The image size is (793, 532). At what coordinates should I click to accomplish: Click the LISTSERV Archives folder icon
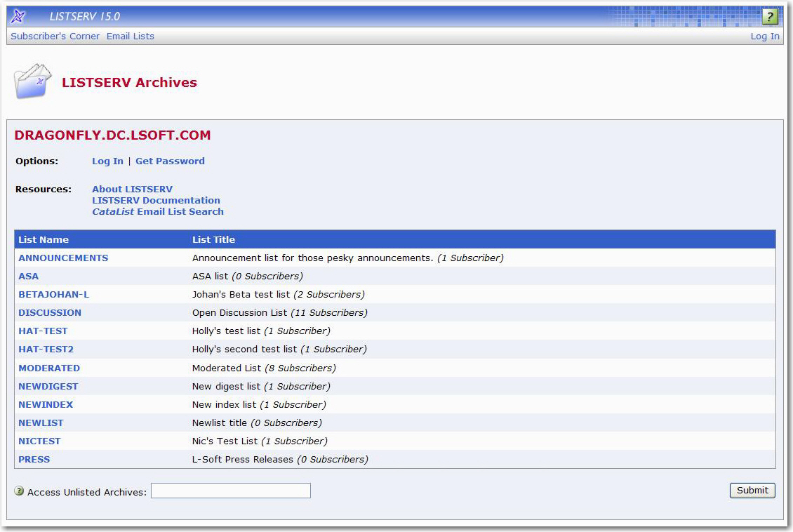[x=32, y=81]
